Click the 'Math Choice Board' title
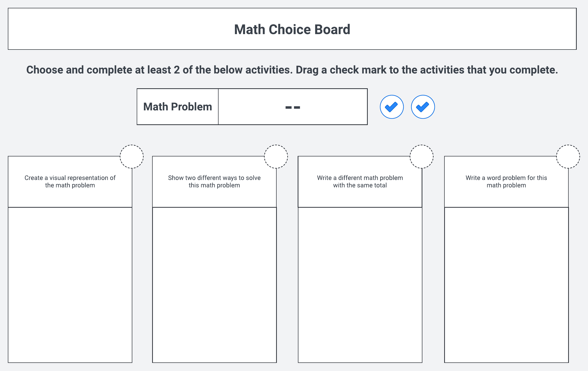Viewport: 588px width, 371px height. [292, 29]
